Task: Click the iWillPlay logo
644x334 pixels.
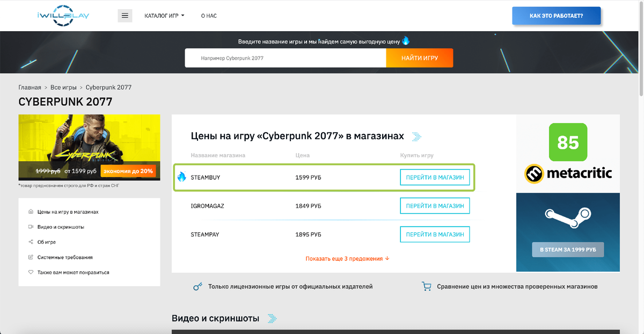Action: [64, 15]
